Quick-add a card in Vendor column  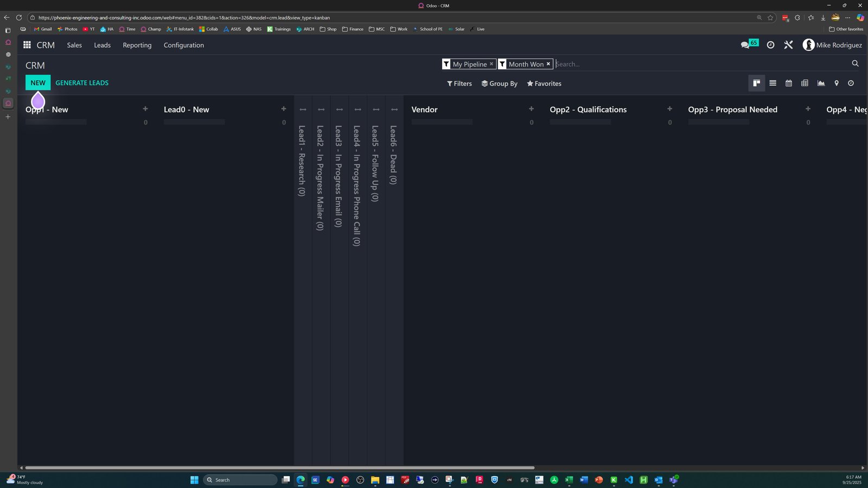[531, 109]
